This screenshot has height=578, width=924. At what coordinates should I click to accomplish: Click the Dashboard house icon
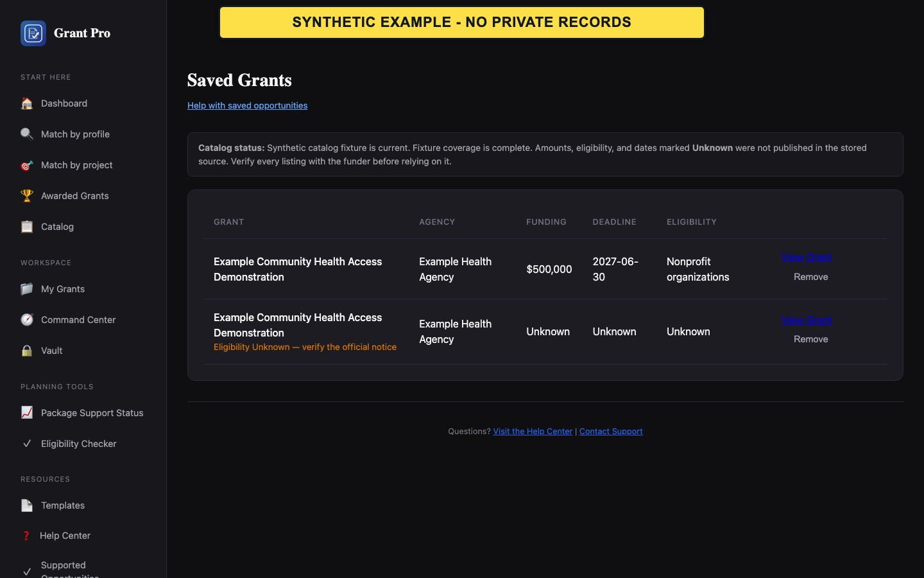27,103
